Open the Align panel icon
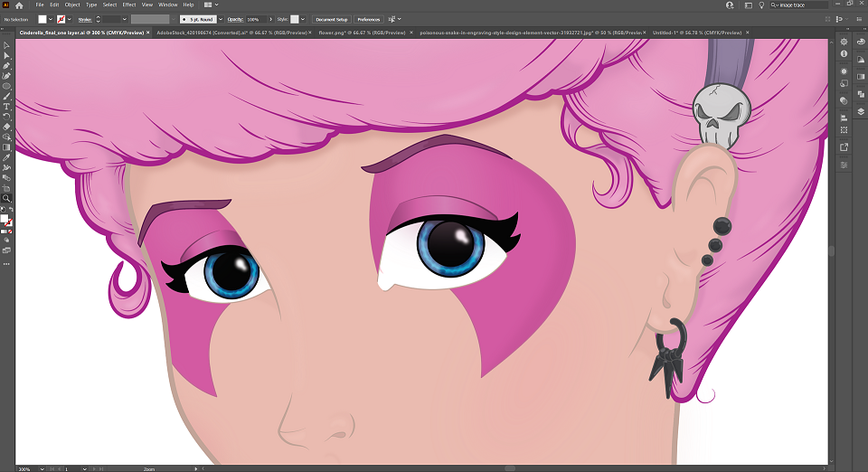Viewport: 868px width, 472px height. pyautogui.click(x=844, y=118)
